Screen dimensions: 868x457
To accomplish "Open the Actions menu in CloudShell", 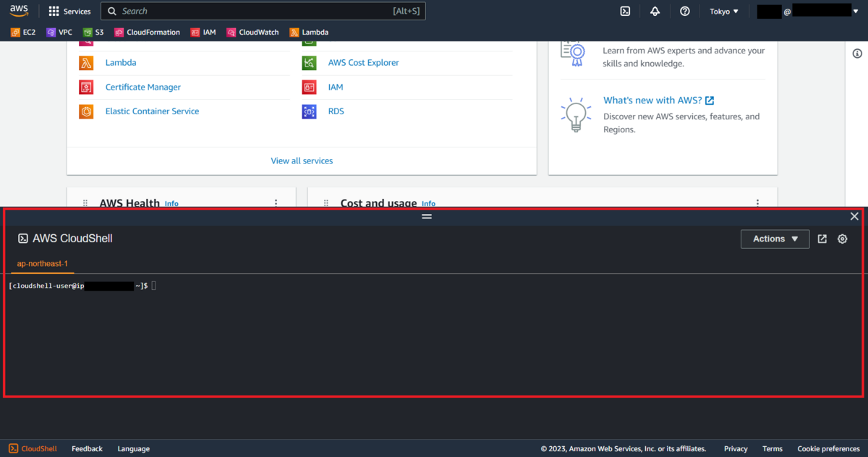I will [x=775, y=239].
